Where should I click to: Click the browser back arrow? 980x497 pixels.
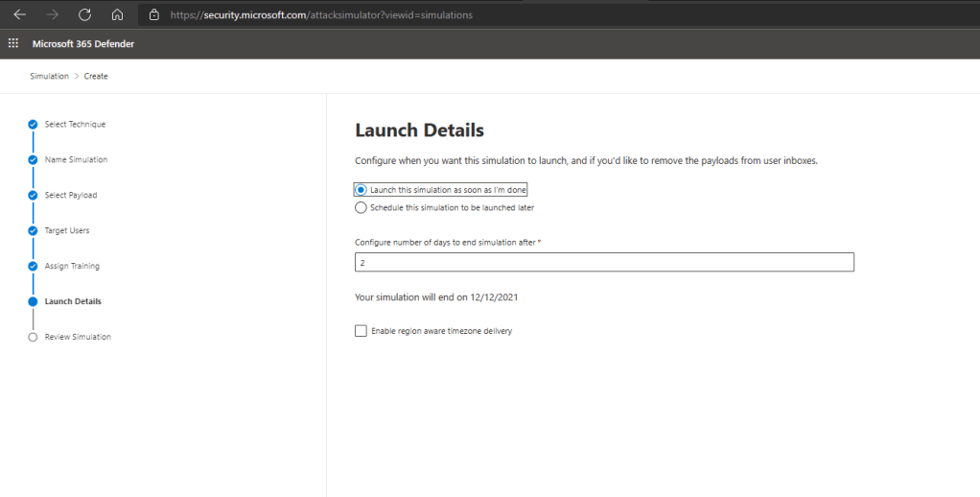[19, 15]
